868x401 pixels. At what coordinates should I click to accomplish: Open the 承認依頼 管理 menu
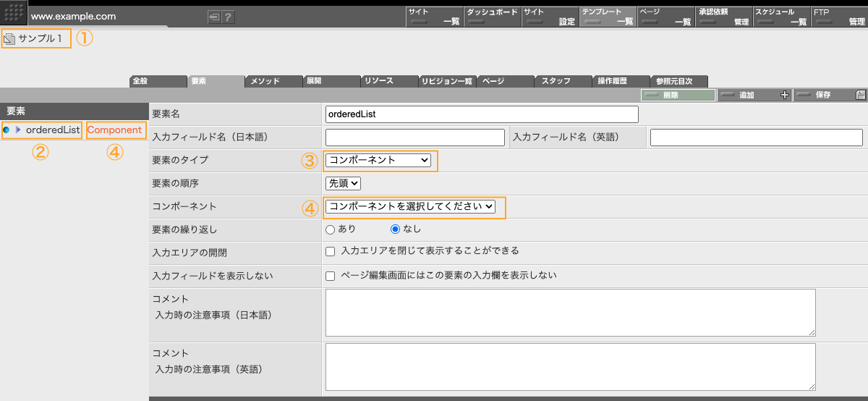723,17
